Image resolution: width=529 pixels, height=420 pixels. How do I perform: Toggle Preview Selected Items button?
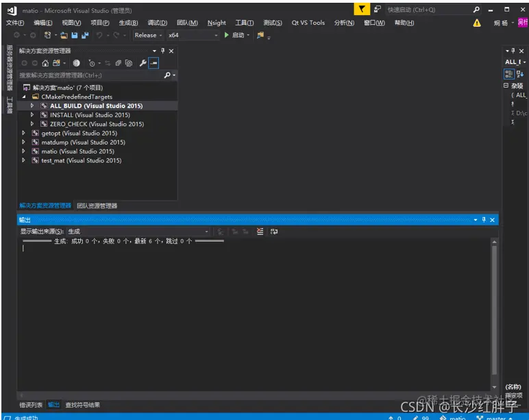pos(153,63)
